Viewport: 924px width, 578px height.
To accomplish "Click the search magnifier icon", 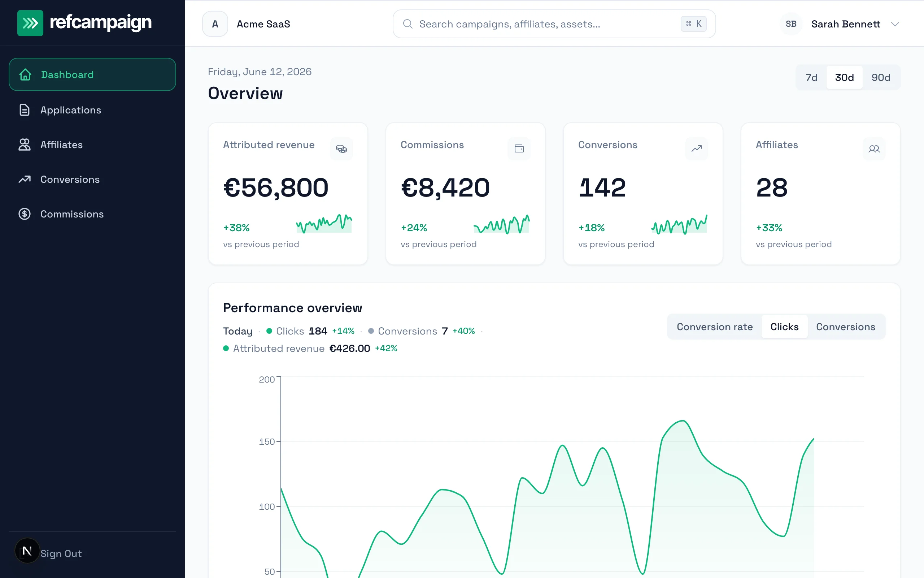I will [408, 24].
